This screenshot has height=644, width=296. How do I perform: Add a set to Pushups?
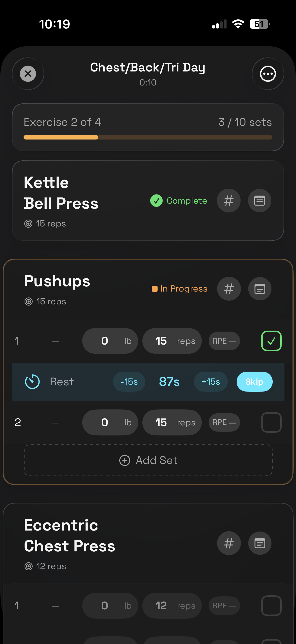click(x=148, y=460)
